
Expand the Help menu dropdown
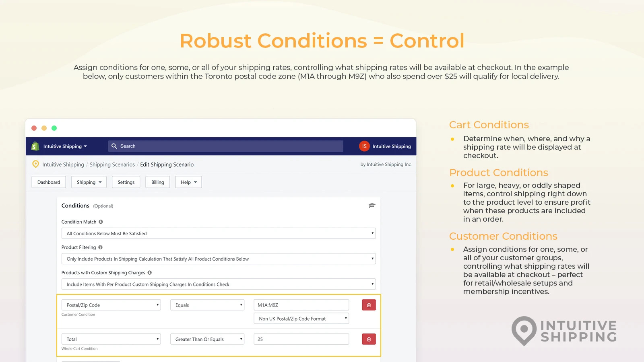[188, 182]
